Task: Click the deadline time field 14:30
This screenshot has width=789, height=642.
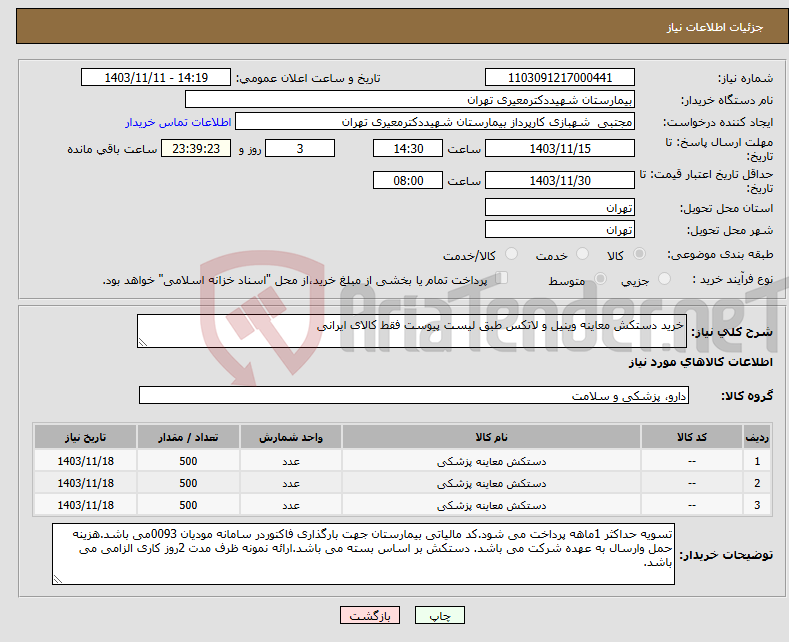Action: coord(408,148)
